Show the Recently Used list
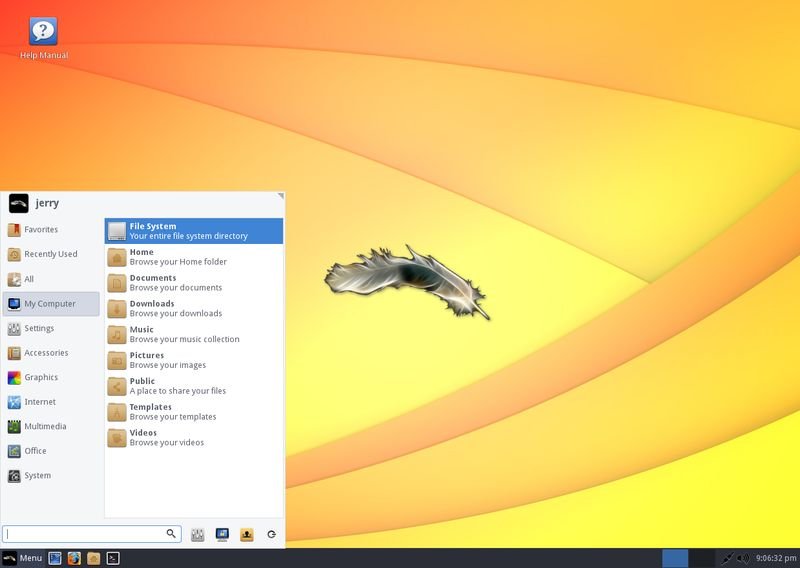This screenshot has width=800, height=568. click(x=50, y=254)
